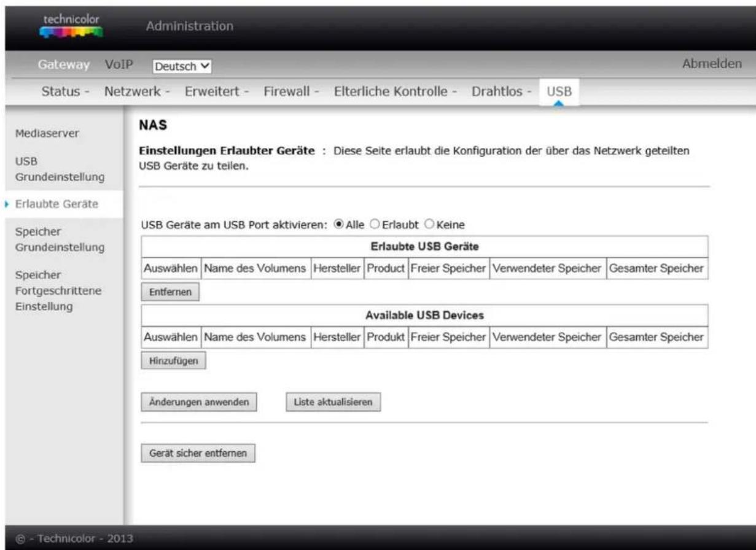
Task: Click the Produkt column header
Action: [x=386, y=338]
